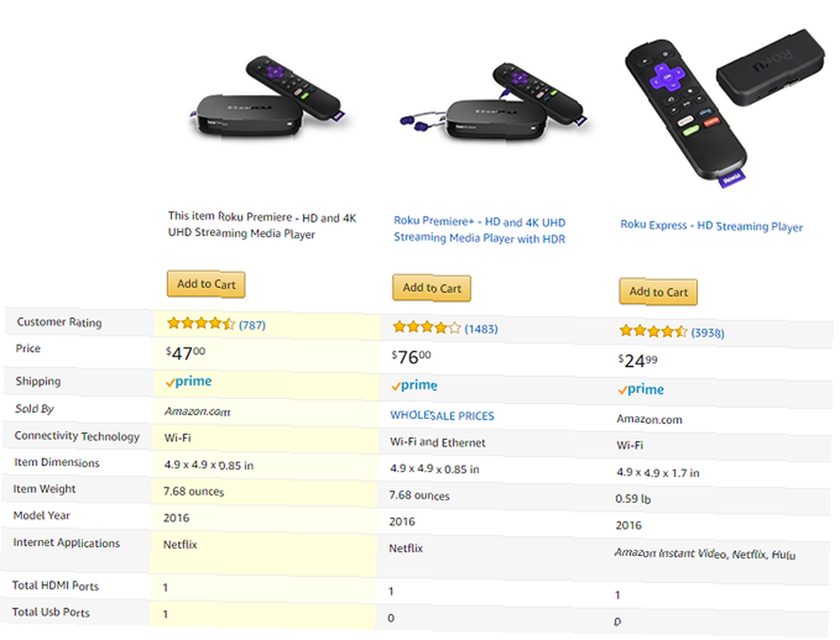This screenshot has width=840, height=640.
Task: Click the Prime logo under Roku Premiere+
Action: coord(414,385)
